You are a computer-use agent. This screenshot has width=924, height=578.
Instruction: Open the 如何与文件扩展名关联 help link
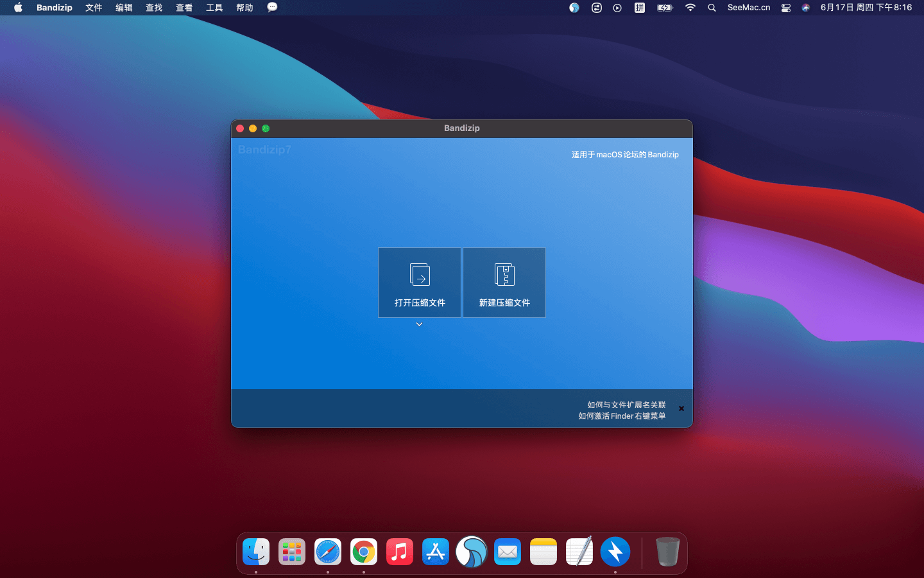pos(626,405)
